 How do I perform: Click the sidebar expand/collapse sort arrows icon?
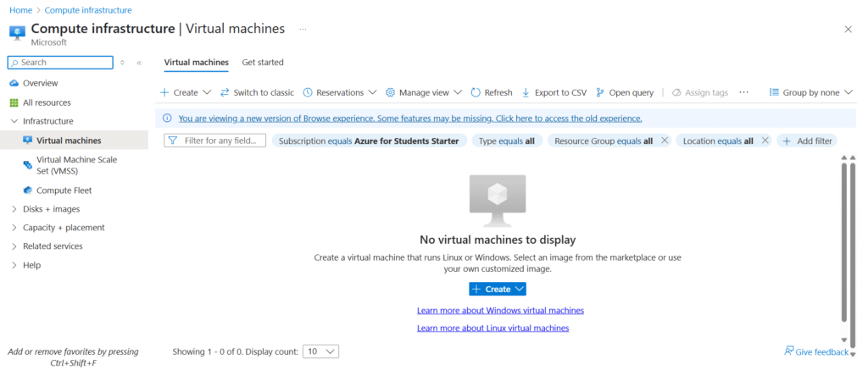coord(122,63)
